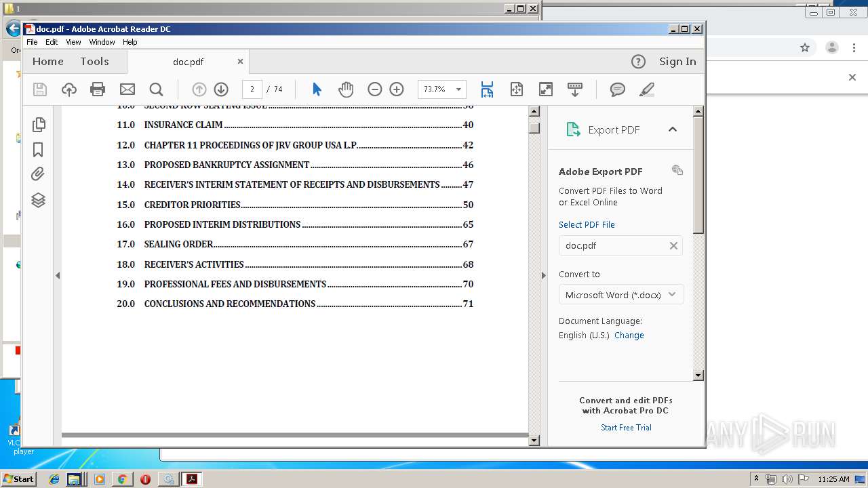The width and height of the screenshot is (868, 488).
Task: Add a sticky note comment
Action: [x=617, y=89]
